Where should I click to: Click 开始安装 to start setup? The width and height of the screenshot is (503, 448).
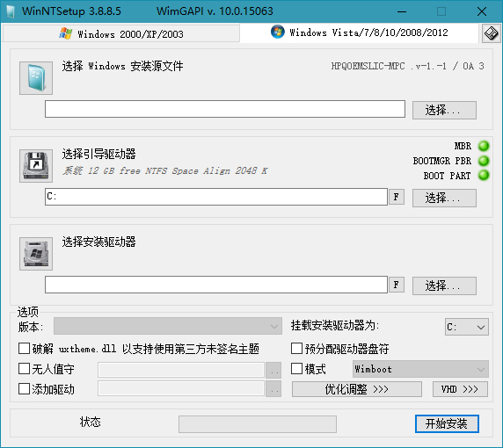pos(447,424)
